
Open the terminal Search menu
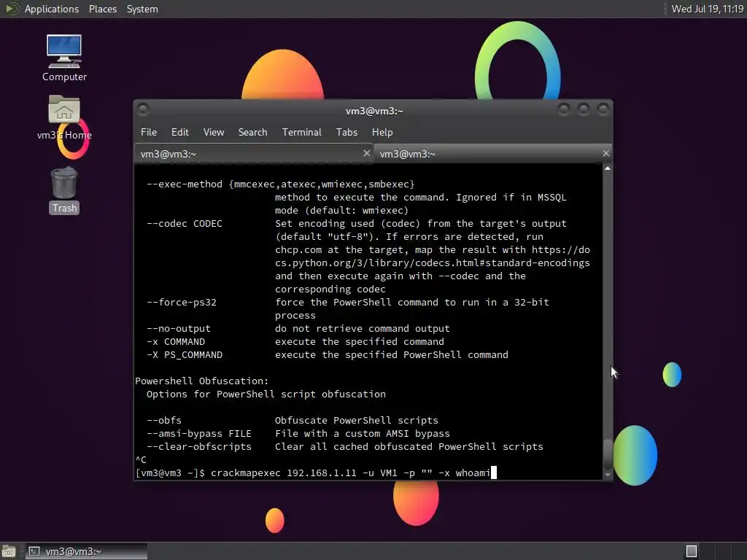coord(252,133)
